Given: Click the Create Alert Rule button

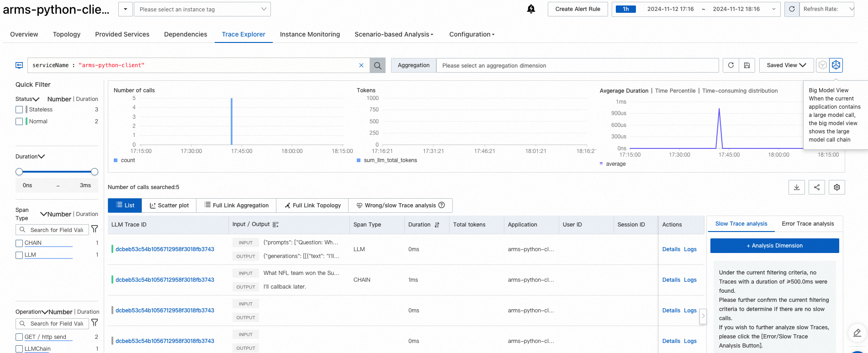Looking at the screenshot, I should [x=577, y=9].
